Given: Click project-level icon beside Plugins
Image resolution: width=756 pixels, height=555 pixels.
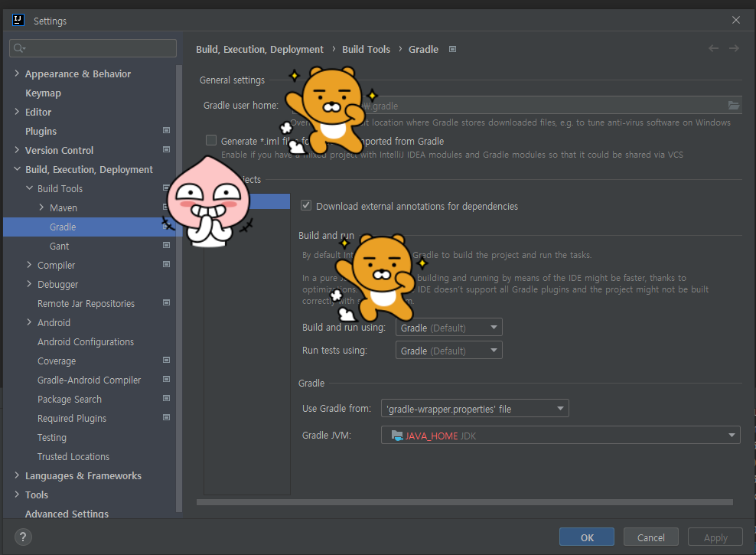Looking at the screenshot, I should click(166, 130).
